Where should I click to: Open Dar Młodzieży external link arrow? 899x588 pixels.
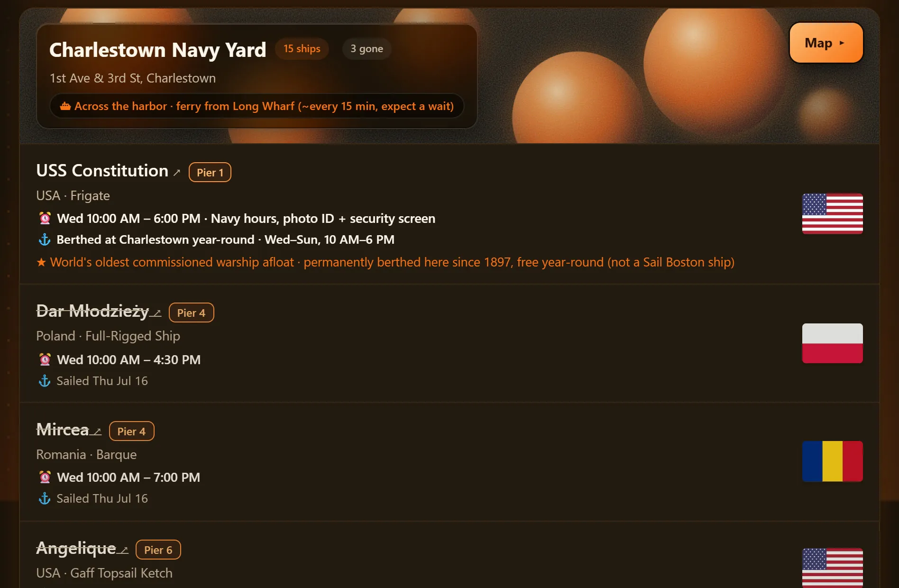[157, 313]
